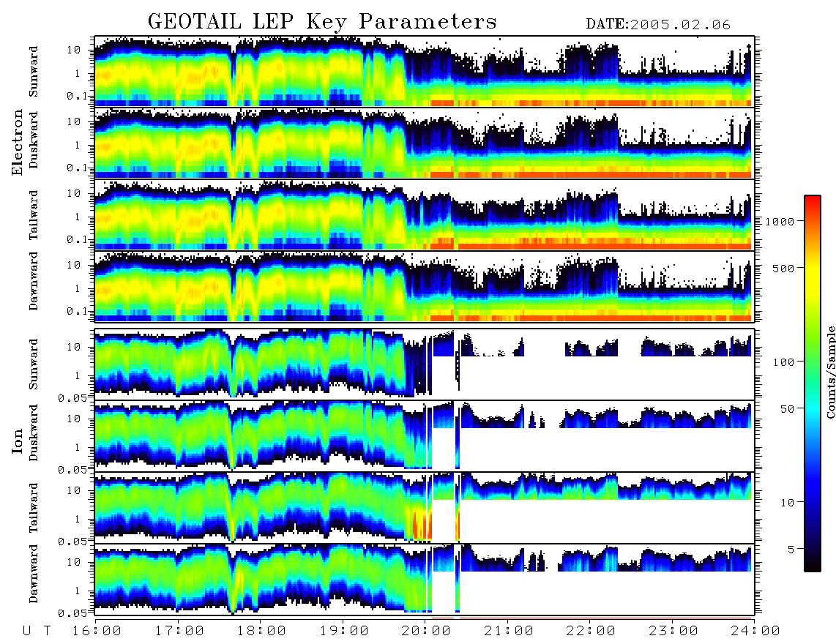Click the colorbar "50" tick value
836x644 pixels.
(787, 409)
